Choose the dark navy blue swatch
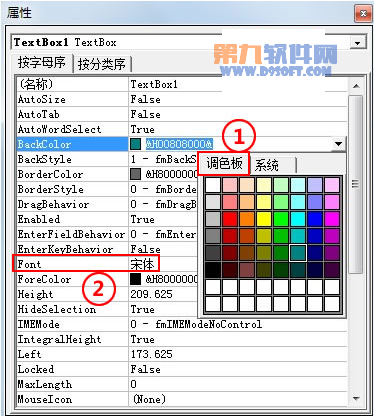The image size is (374, 416). click(315, 253)
